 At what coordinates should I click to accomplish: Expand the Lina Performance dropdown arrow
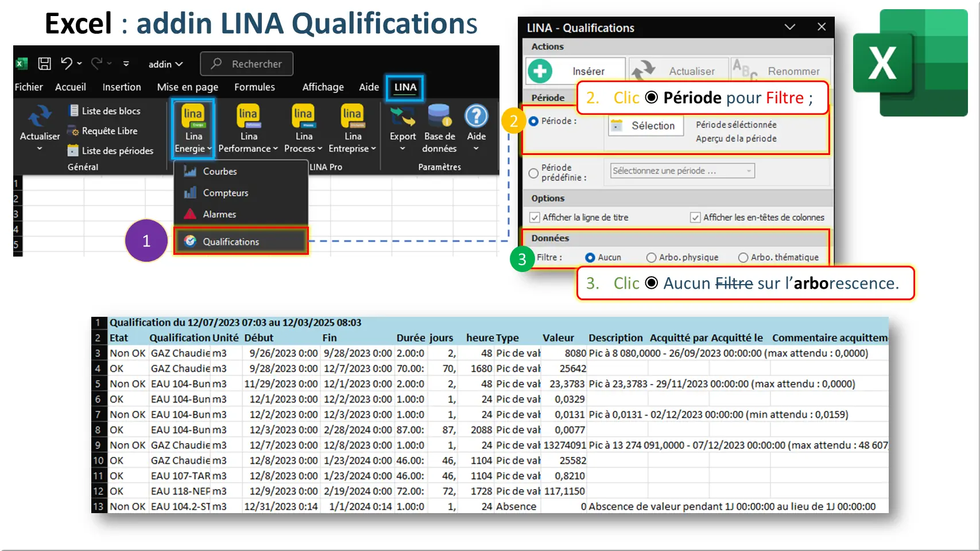coord(276,149)
